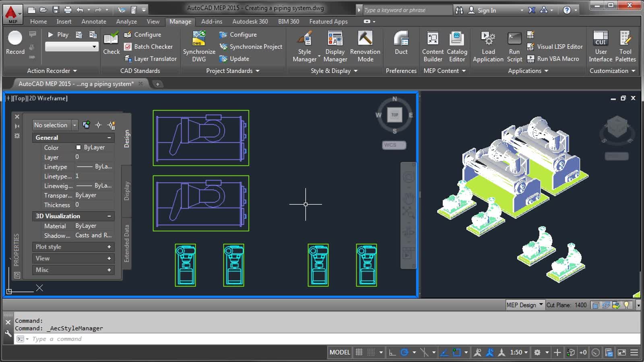
Task: Click Update in Project Standards
Action: coord(234,59)
